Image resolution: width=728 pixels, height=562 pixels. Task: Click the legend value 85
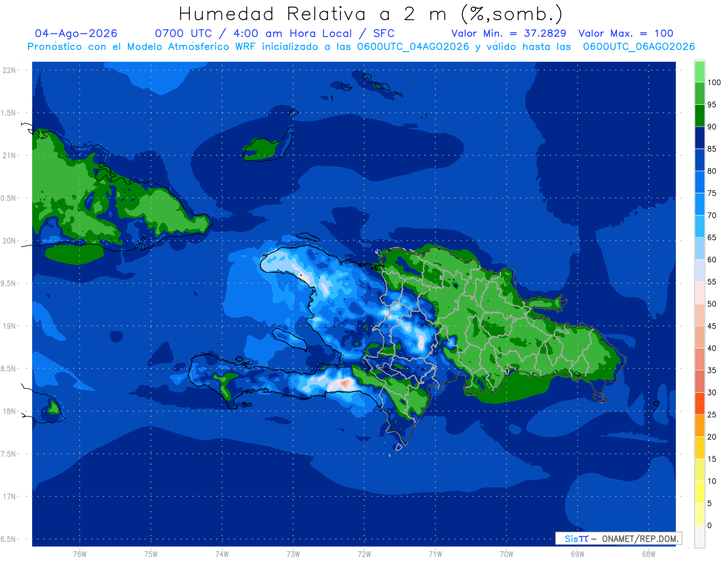tap(712, 149)
